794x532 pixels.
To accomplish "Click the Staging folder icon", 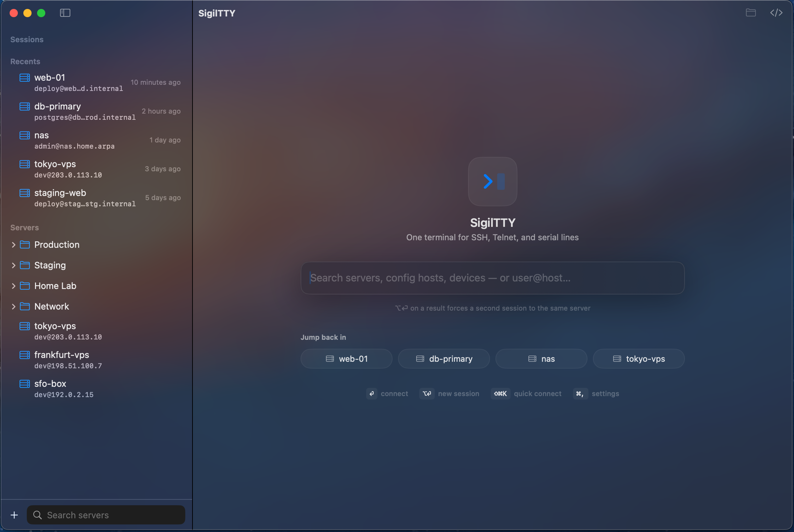I will pos(25,265).
